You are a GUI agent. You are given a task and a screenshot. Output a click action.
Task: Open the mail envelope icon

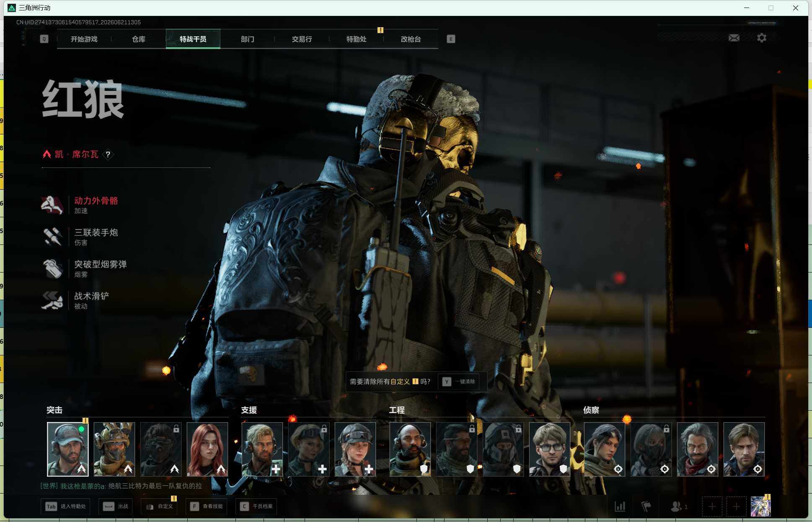point(734,38)
